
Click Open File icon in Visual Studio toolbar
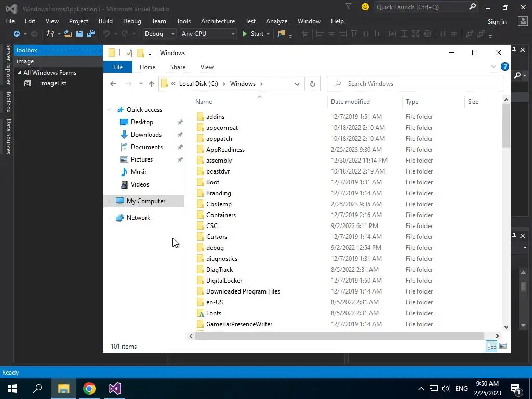coord(68,34)
